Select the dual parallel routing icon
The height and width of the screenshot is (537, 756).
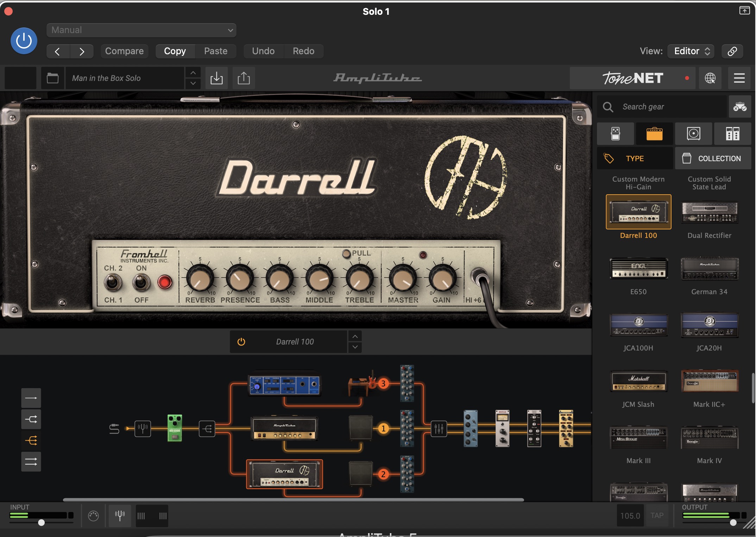[x=31, y=461]
